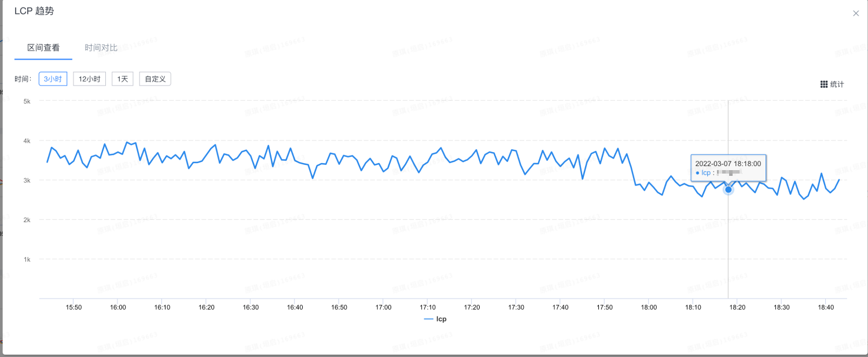Click the 16:00 x-axis label

tap(117, 307)
